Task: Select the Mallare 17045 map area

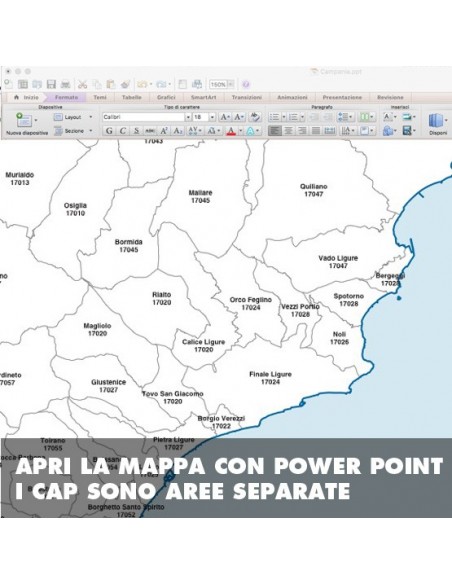Action: [x=200, y=197]
